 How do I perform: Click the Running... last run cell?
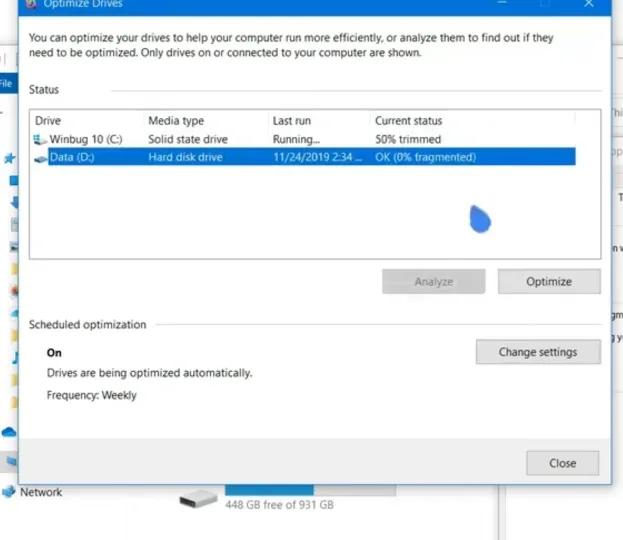click(296, 139)
